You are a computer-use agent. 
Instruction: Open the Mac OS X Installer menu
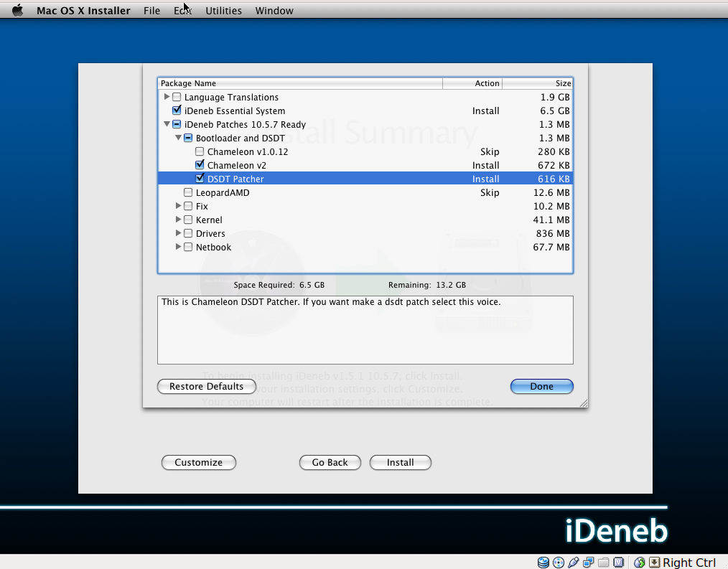83,11
